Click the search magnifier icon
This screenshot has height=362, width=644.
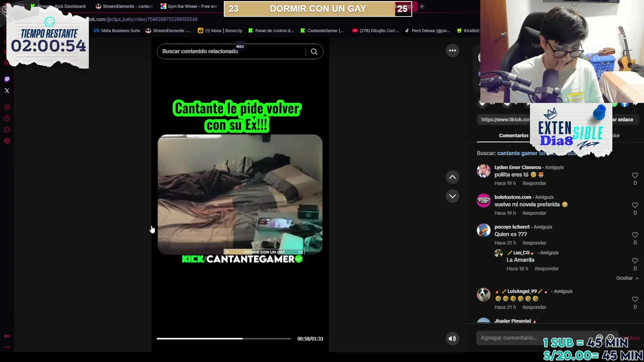[x=314, y=51]
